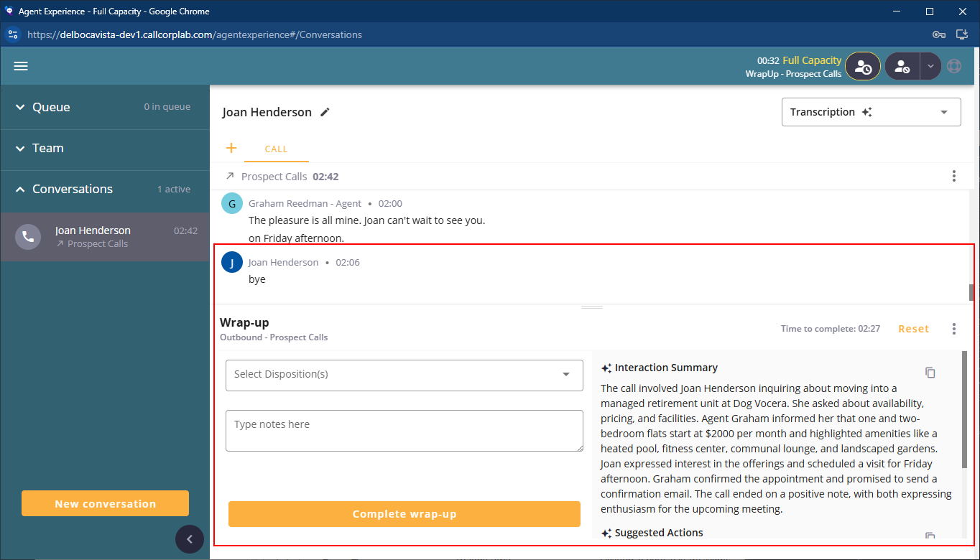Expand the Queue section
The height and width of the screenshot is (560, 980).
coord(105,107)
